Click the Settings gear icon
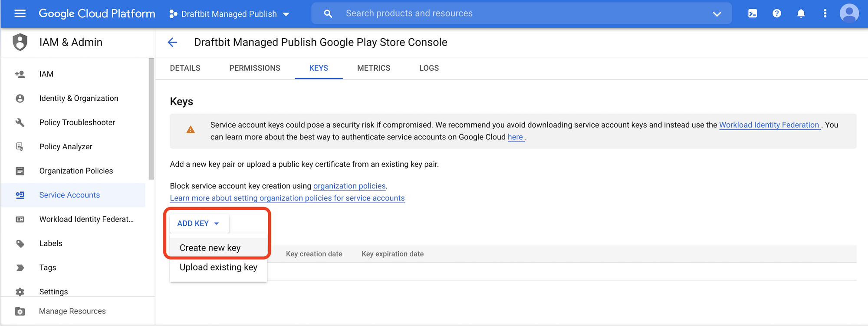 click(x=20, y=292)
